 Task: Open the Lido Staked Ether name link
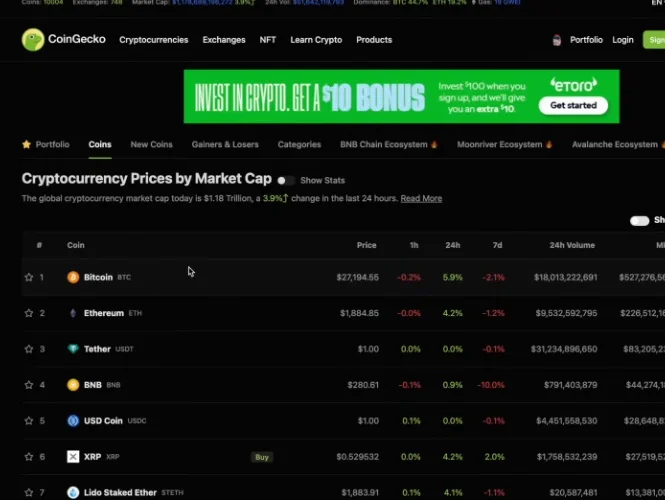click(x=120, y=492)
